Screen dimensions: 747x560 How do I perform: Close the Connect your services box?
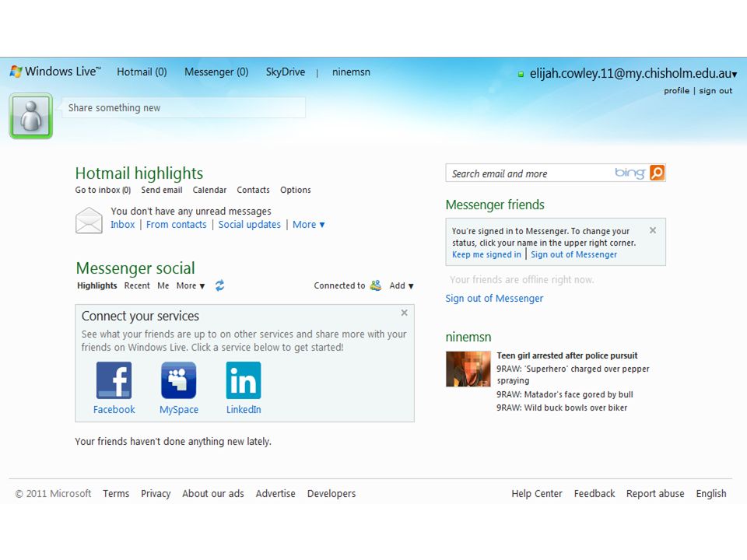click(x=404, y=313)
